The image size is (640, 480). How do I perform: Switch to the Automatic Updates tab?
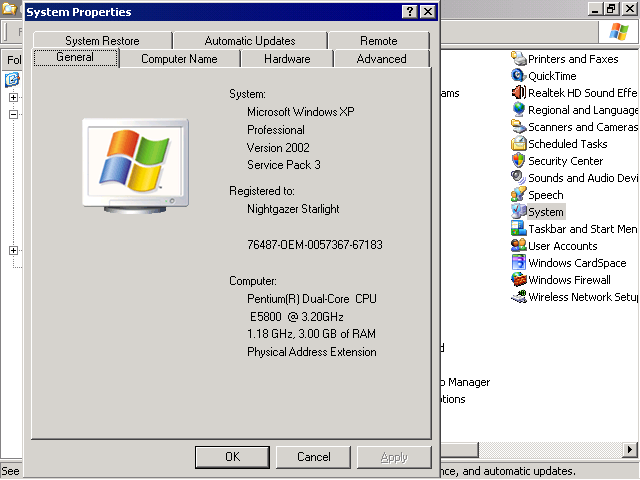pos(250,41)
